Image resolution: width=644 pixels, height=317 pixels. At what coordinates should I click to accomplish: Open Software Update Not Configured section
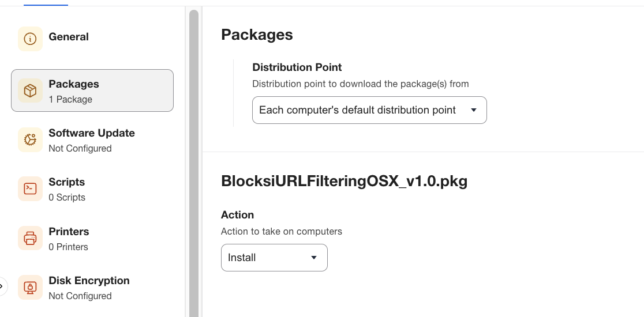[80, 149]
